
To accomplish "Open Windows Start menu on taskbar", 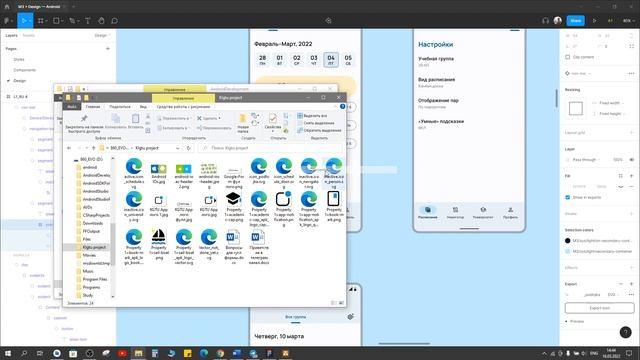I will pos(7,353).
